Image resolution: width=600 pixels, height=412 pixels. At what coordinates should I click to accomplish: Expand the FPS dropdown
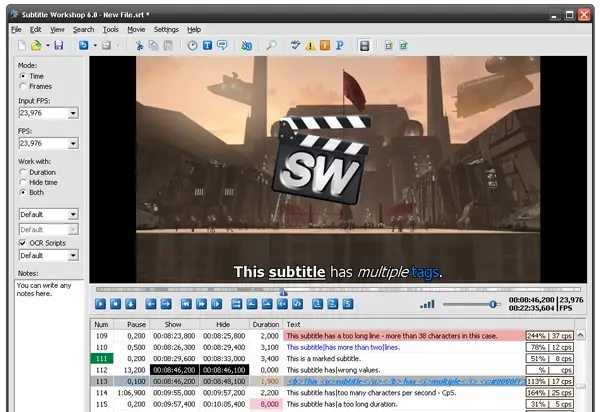[73, 143]
